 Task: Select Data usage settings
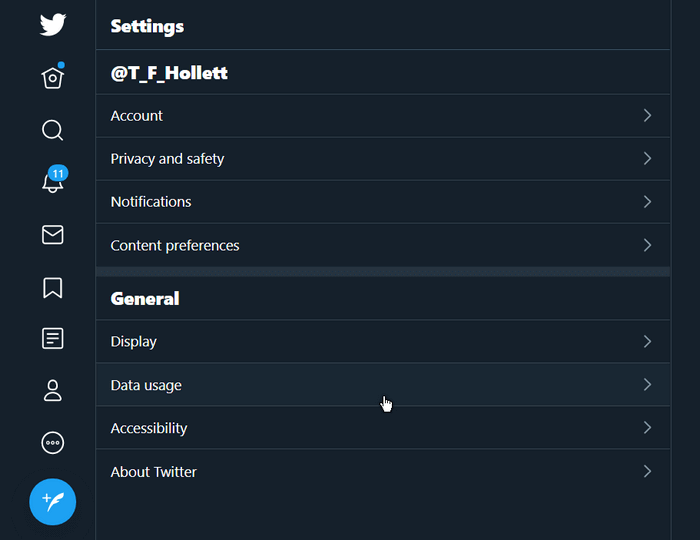coord(383,385)
